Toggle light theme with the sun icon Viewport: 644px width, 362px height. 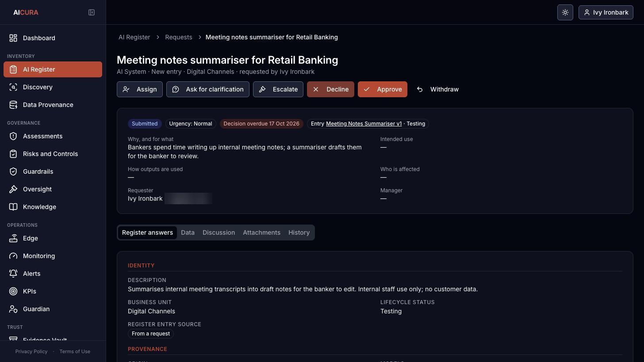(x=565, y=12)
